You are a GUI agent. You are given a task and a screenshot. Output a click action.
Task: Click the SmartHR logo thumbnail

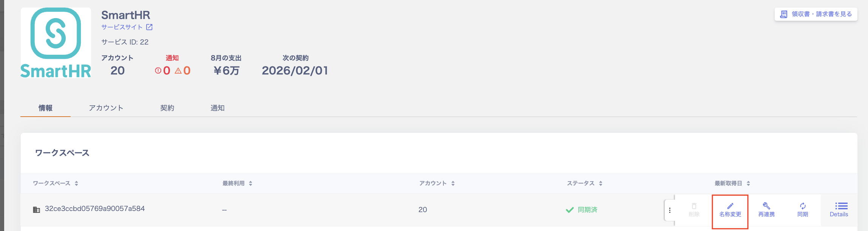(x=56, y=43)
